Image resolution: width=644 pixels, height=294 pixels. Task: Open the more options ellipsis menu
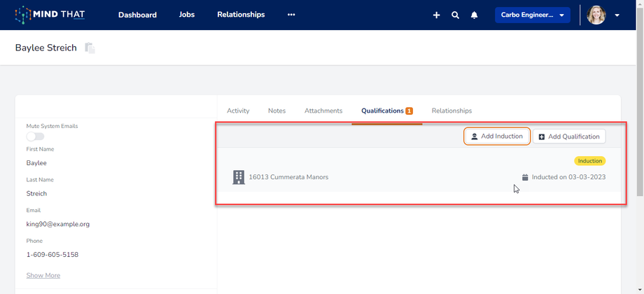coord(291,15)
